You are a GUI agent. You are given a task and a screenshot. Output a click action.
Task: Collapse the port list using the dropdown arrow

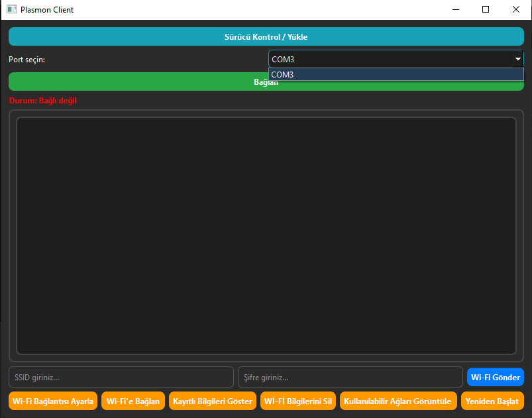click(517, 60)
